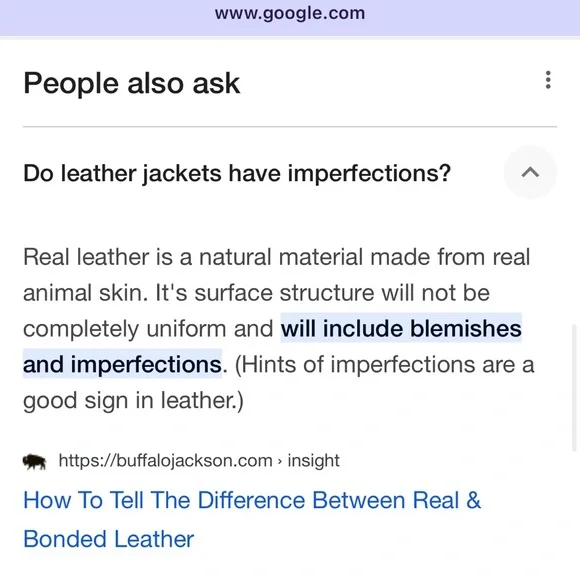Click the purple browser header bar

[x=290, y=18]
